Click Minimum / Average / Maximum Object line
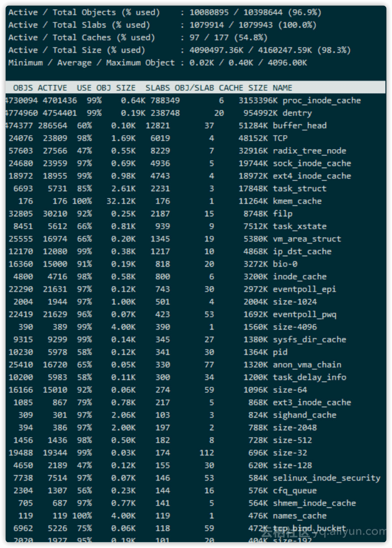The width and height of the screenshot is (392, 548). tap(158, 63)
